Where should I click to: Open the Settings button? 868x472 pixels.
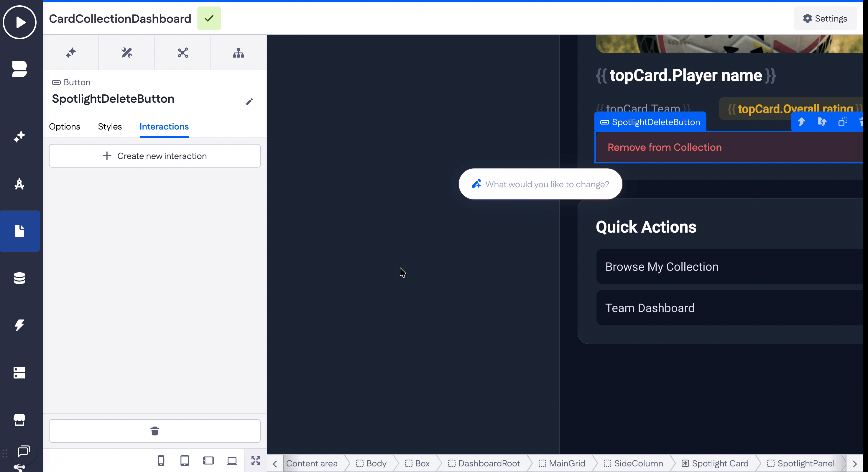[825, 18]
